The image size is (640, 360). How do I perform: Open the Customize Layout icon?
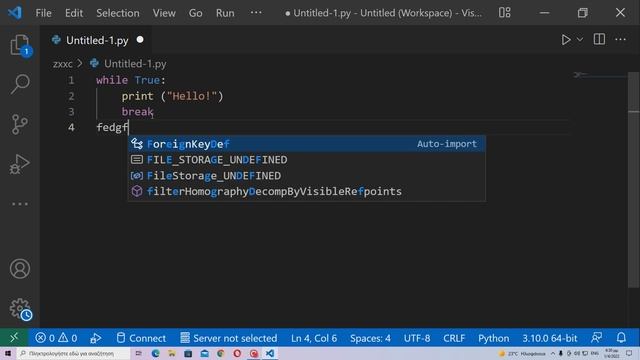(x=504, y=13)
